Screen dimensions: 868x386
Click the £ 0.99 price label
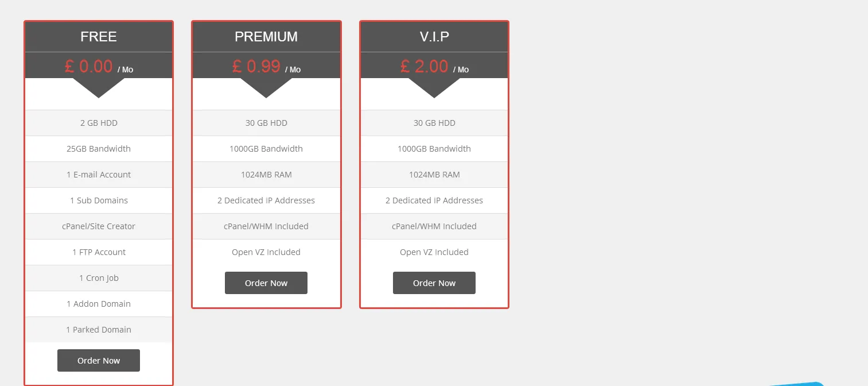(256, 66)
